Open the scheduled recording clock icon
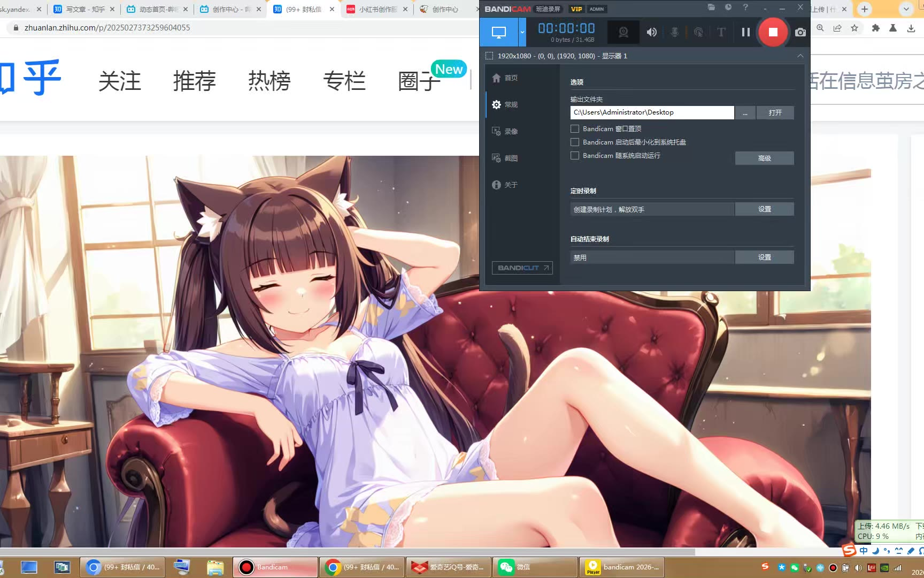The image size is (924, 578). [x=728, y=7]
